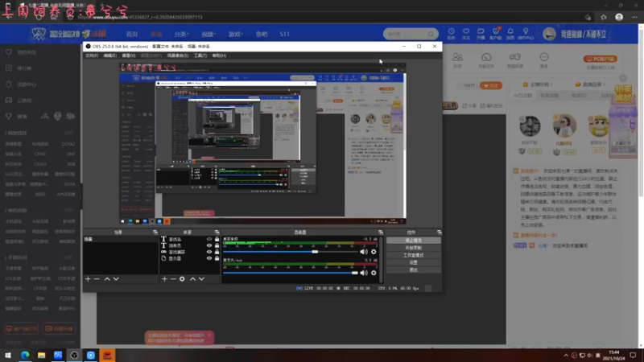This screenshot has width=644, height=362.
Task: Click the 开始录制 button in Controls
Action: coord(413,247)
